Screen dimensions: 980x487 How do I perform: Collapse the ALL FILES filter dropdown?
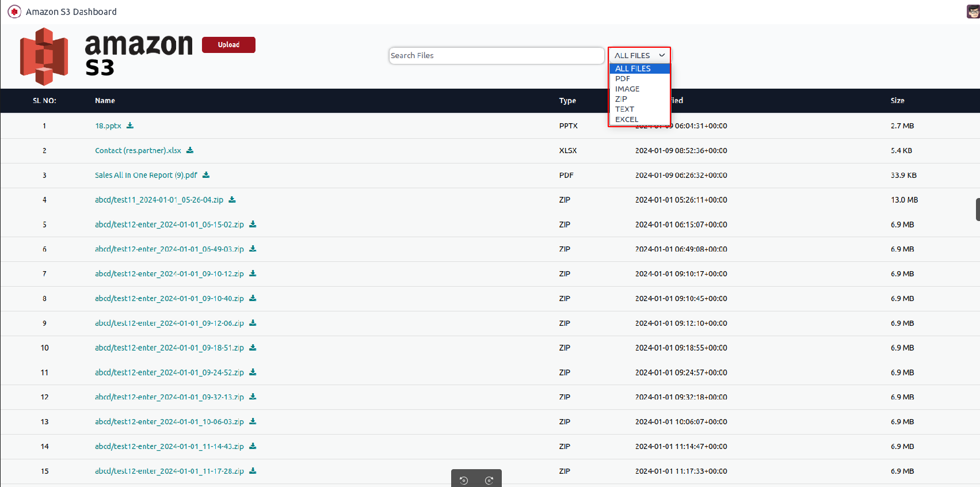click(639, 55)
